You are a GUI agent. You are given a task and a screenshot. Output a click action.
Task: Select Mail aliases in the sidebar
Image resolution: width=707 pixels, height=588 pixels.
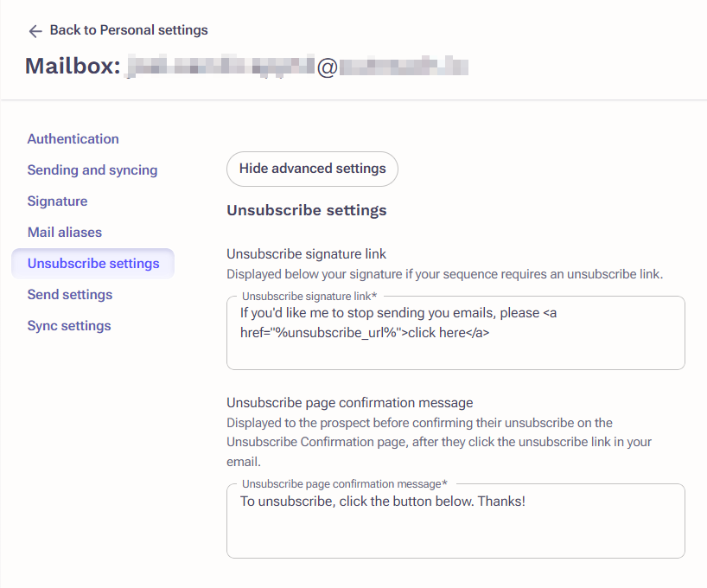(x=64, y=232)
